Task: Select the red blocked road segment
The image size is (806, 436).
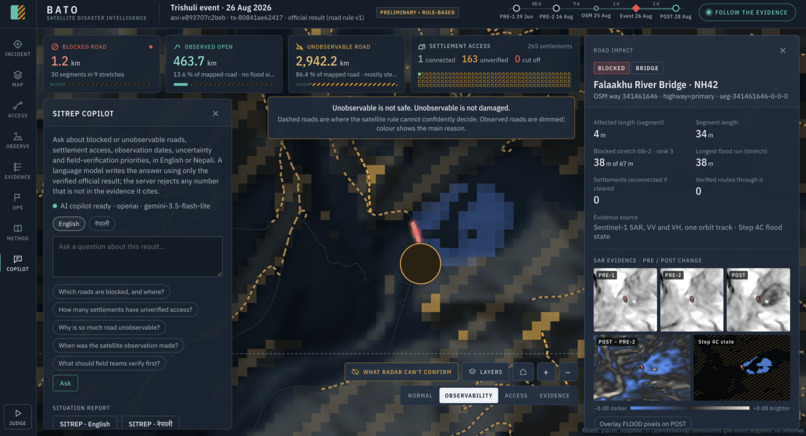Action: (x=415, y=231)
